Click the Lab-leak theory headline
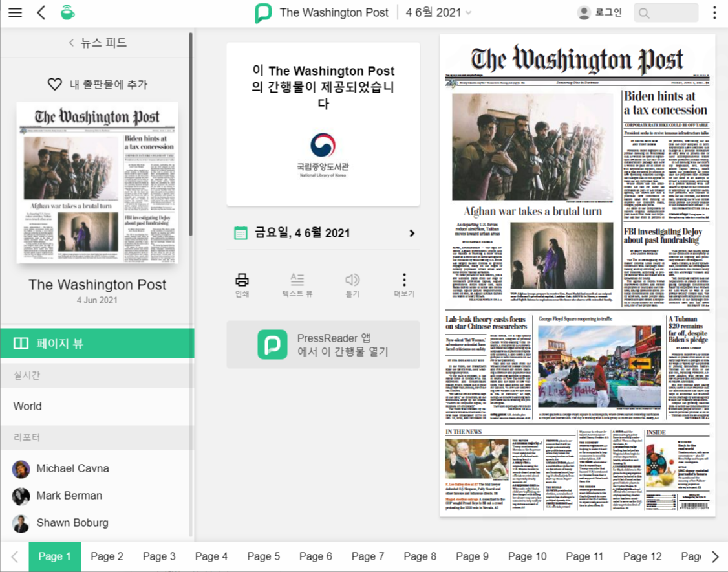The height and width of the screenshot is (572, 728). click(x=486, y=322)
